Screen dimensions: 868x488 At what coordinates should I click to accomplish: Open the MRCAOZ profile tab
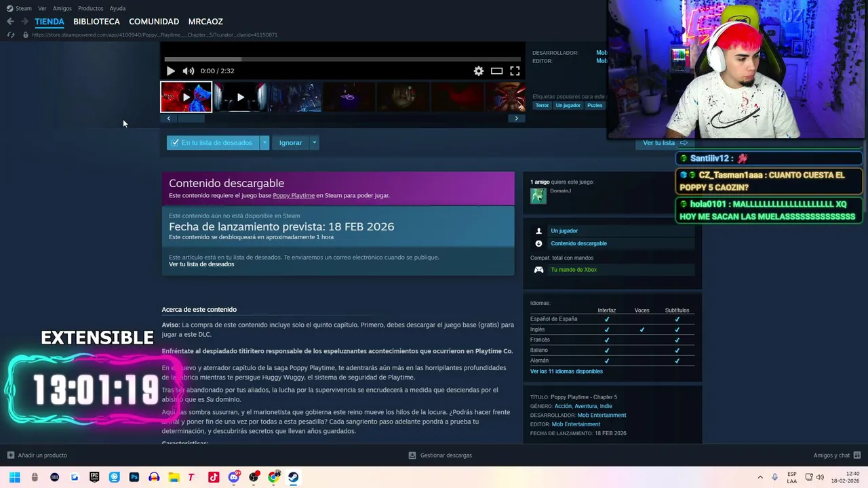point(205,22)
